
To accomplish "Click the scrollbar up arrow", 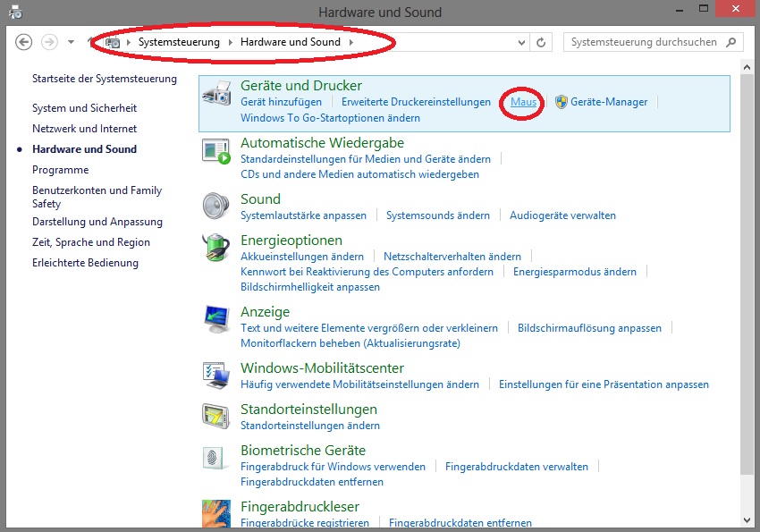I will point(747,68).
